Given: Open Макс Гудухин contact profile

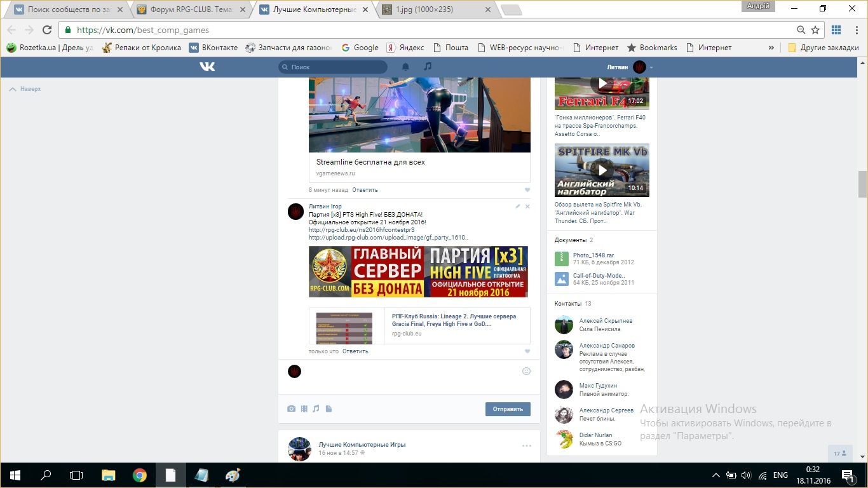Looking at the screenshot, I should tap(598, 386).
